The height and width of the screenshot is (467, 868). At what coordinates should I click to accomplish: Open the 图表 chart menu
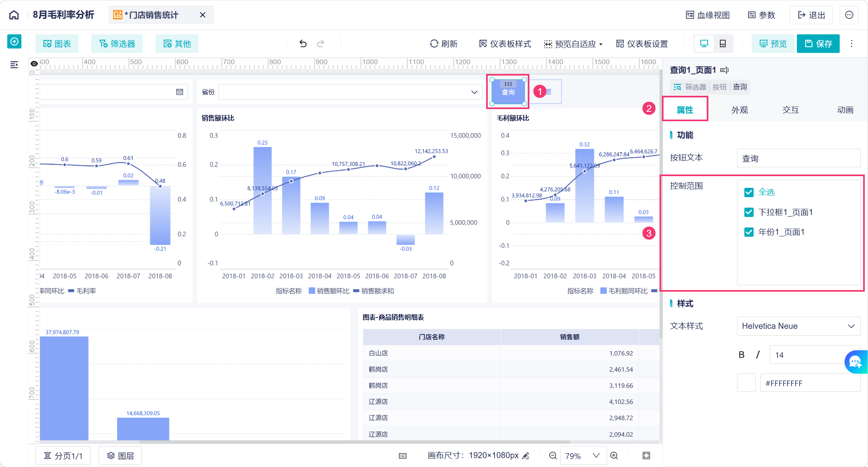pos(57,44)
